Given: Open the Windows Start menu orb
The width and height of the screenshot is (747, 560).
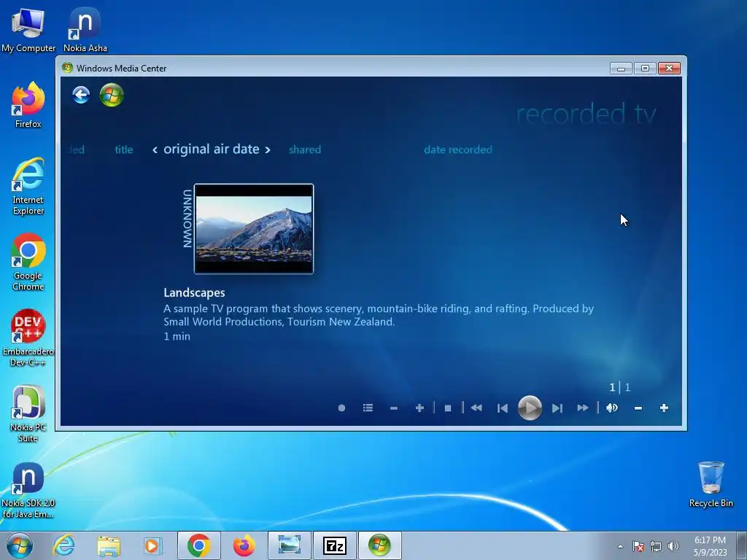Looking at the screenshot, I should (x=20, y=545).
